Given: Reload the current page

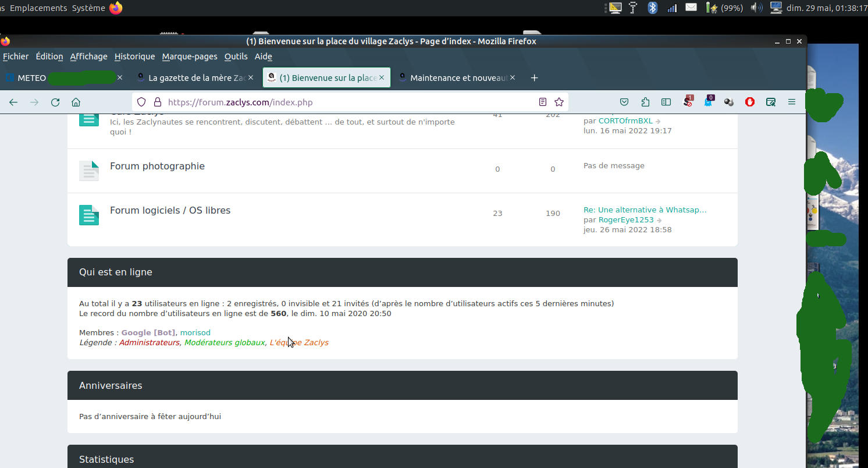Looking at the screenshot, I should 55,102.
